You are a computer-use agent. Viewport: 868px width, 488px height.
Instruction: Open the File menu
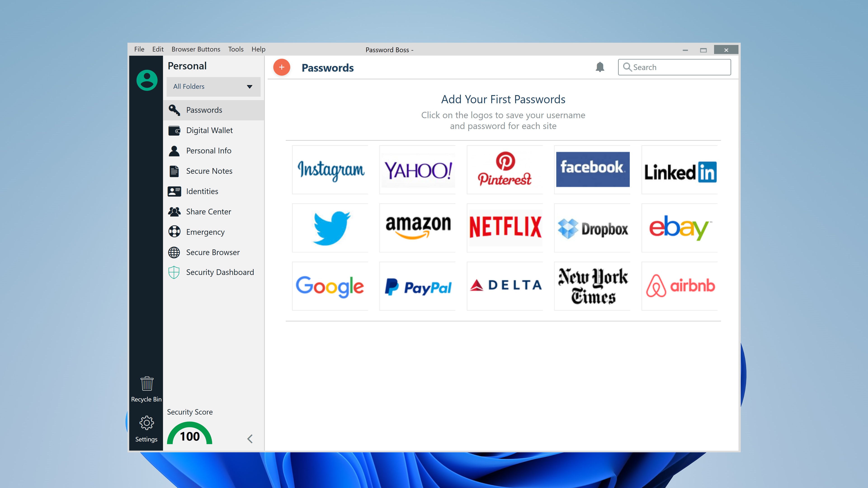click(x=139, y=49)
